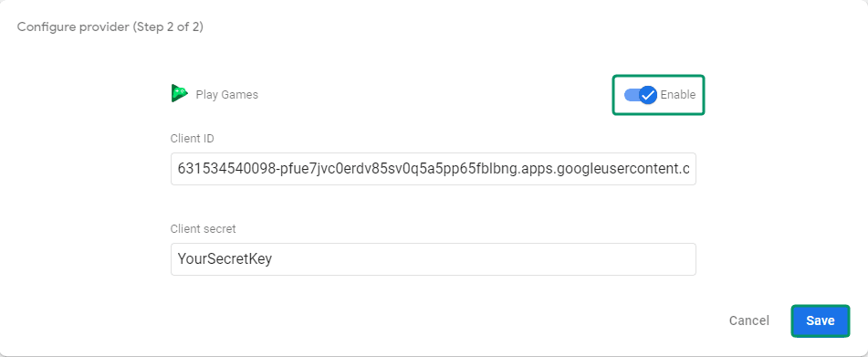Image resolution: width=868 pixels, height=357 pixels.
Task: Save the provider configuration
Action: tap(820, 321)
